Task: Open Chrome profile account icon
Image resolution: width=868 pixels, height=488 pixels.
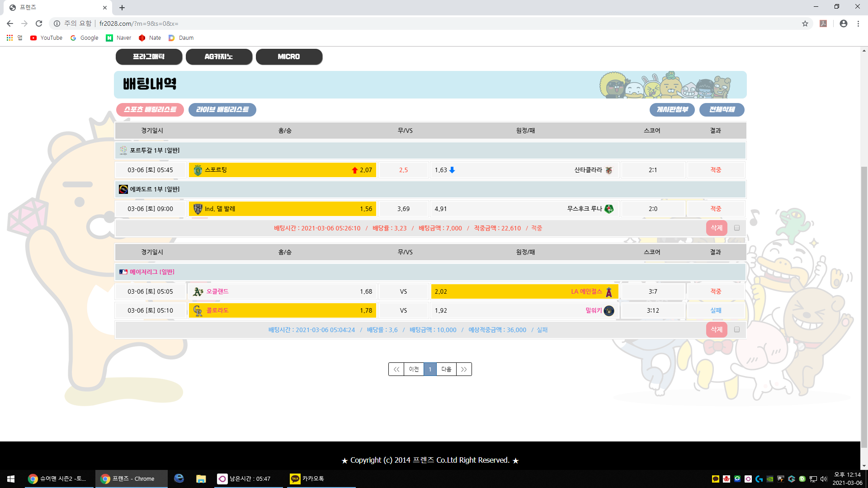Action: (844, 23)
